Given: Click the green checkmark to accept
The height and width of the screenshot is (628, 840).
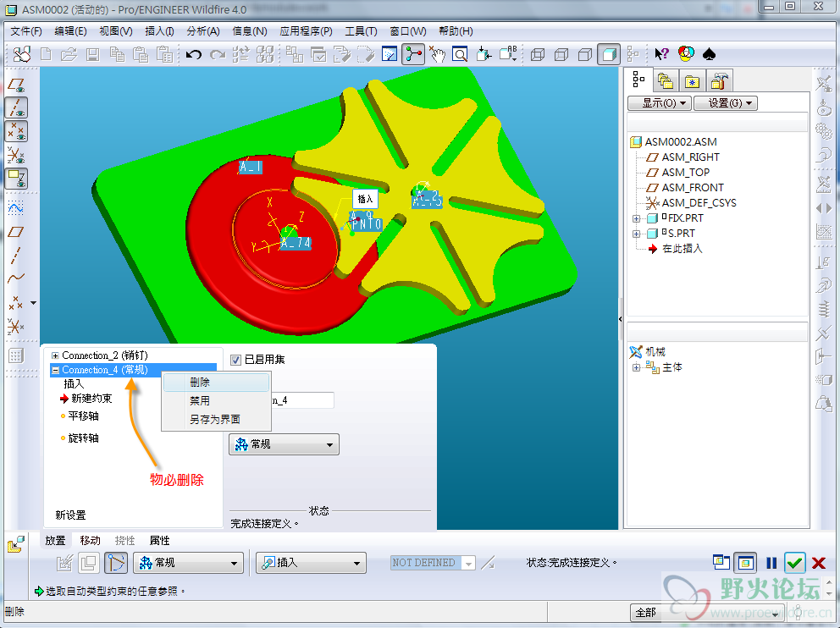Looking at the screenshot, I should (x=794, y=563).
